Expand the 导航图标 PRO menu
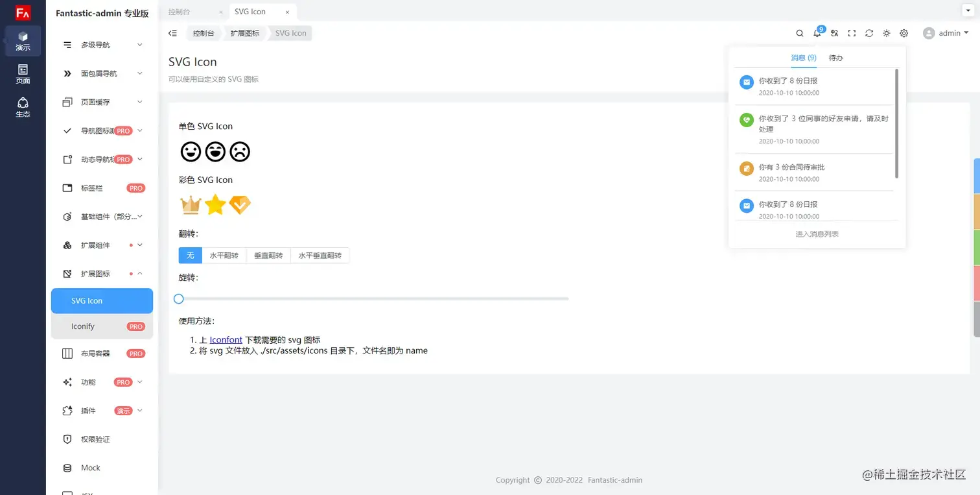The image size is (980, 495). click(x=102, y=130)
